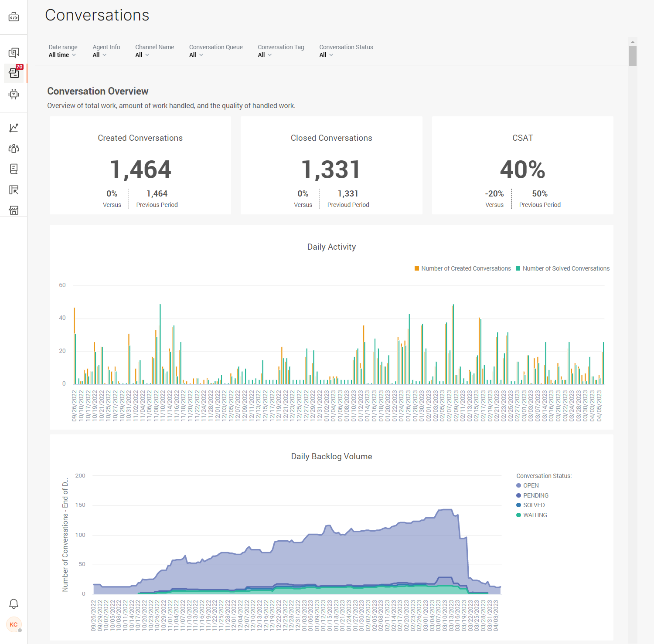Toggle the OPEN status in the backlog legend
The width and height of the screenshot is (654, 644).
[528, 485]
